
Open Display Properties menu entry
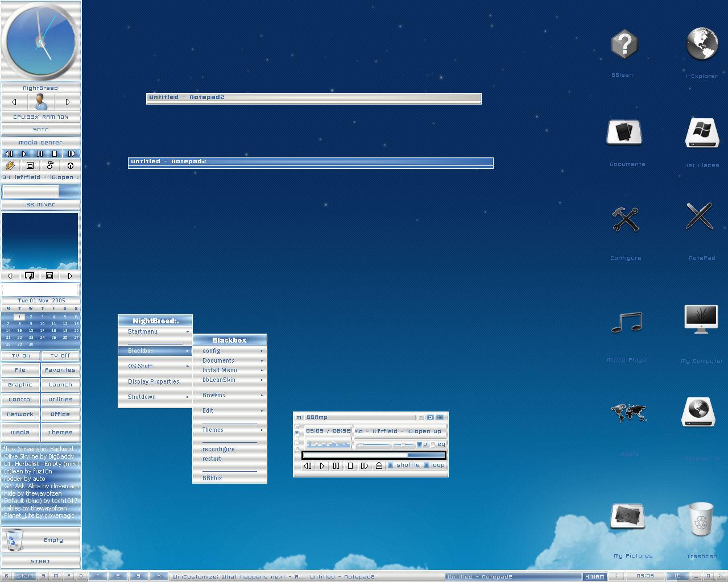coord(155,381)
